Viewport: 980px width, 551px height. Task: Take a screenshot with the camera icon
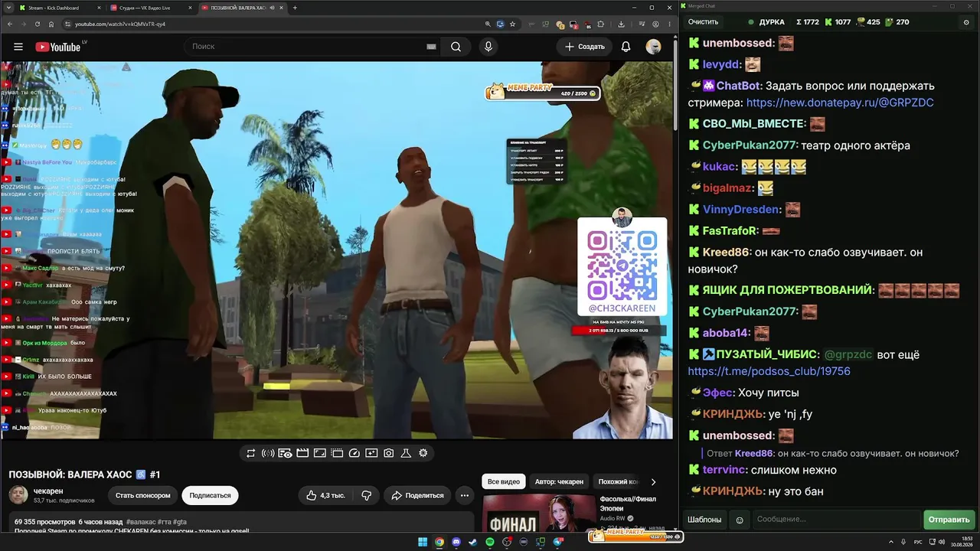click(389, 453)
